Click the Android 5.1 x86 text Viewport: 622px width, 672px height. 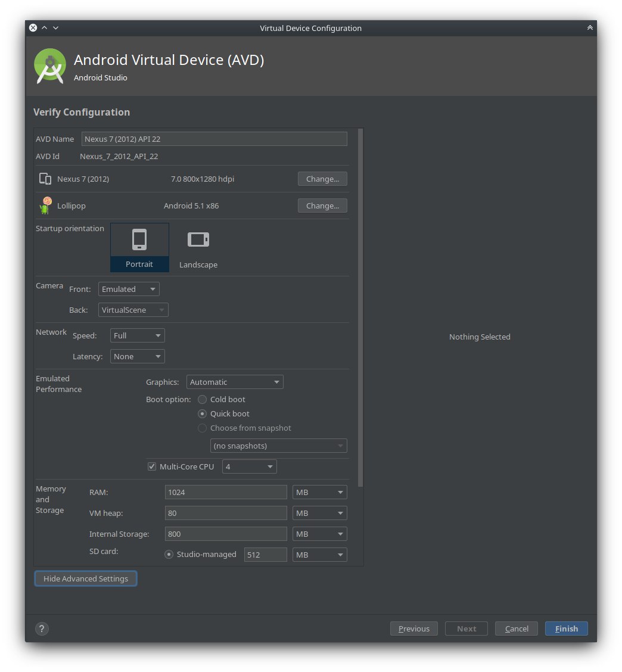(191, 206)
